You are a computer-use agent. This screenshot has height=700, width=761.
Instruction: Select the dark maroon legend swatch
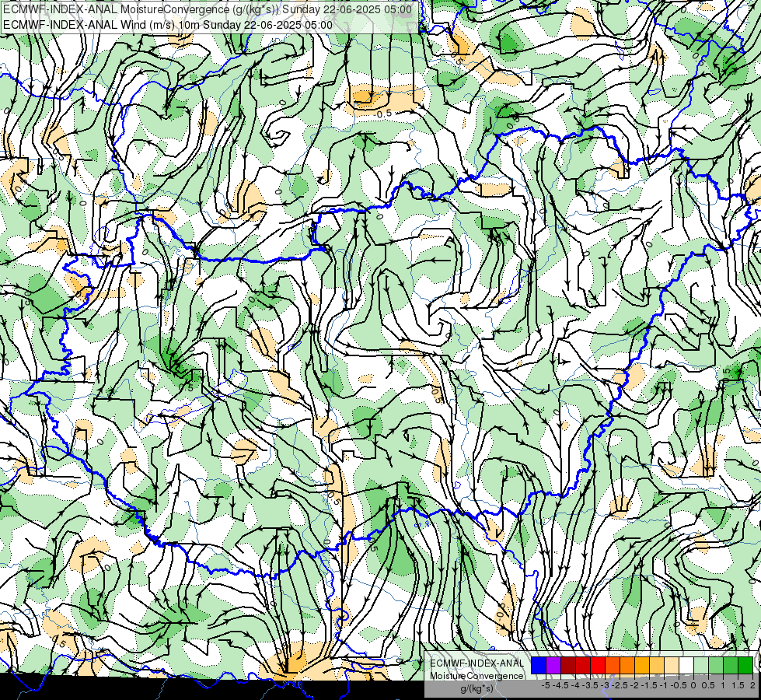[x=568, y=665]
